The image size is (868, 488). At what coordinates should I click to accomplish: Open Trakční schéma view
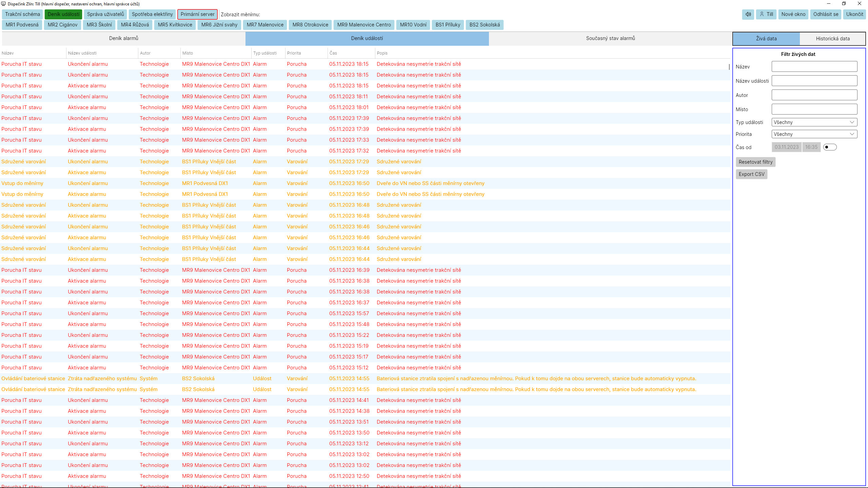coord(22,14)
